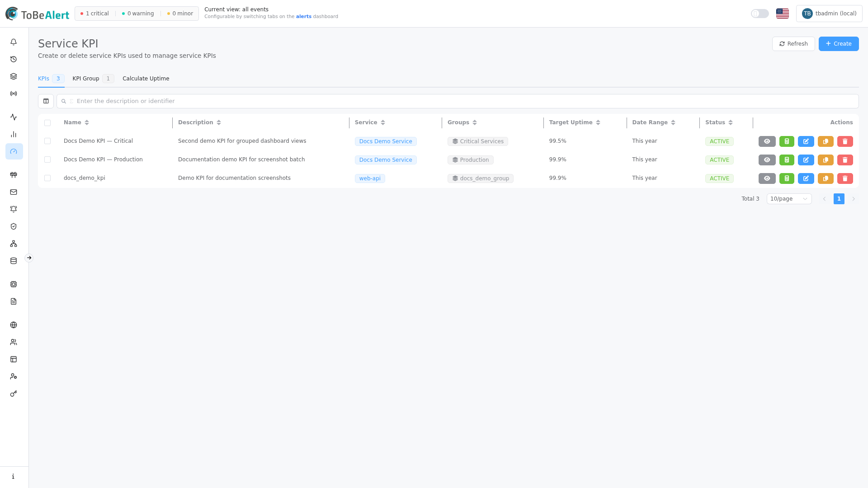
Task: Open the alerts bell icon in sidebar
Action: [x=14, y=42]
